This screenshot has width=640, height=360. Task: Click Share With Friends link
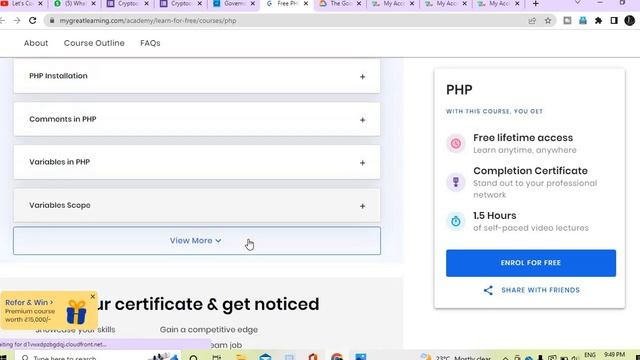pyautogui.click(x=540, y=290)
